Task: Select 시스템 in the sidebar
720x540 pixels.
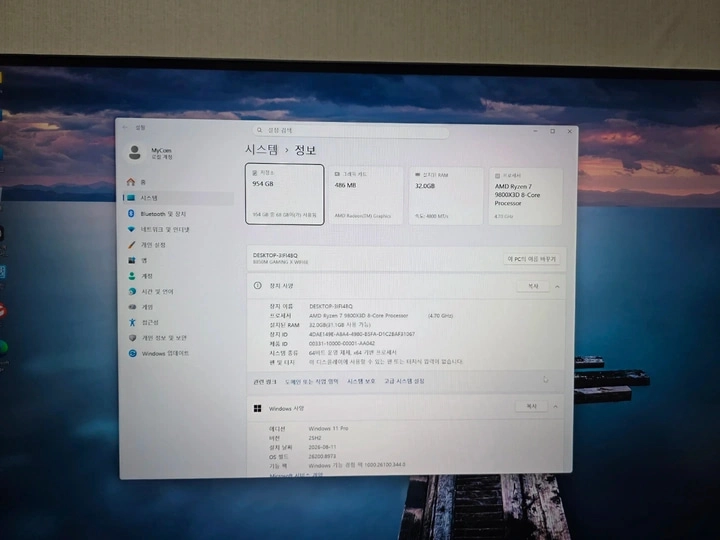Action: coord(178,198)
